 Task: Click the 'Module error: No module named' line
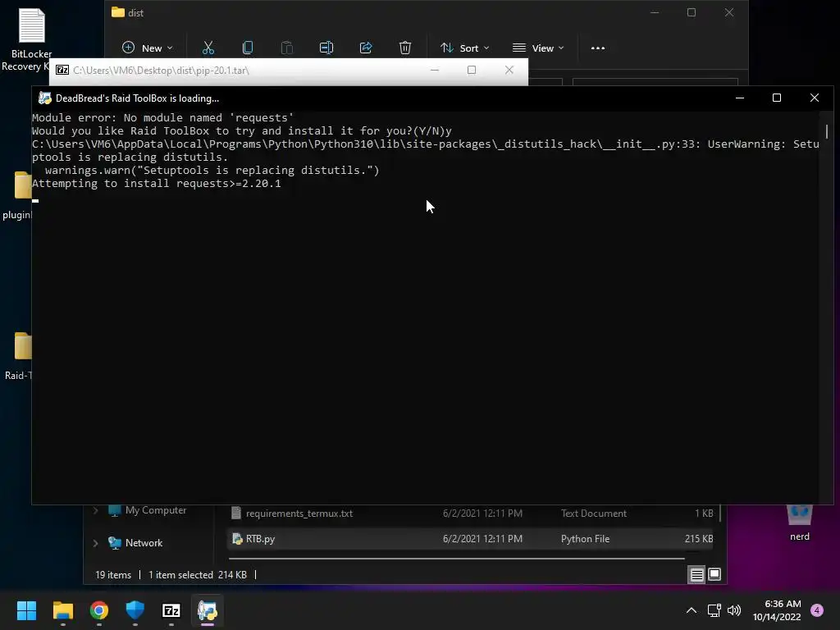click(163, 118)
